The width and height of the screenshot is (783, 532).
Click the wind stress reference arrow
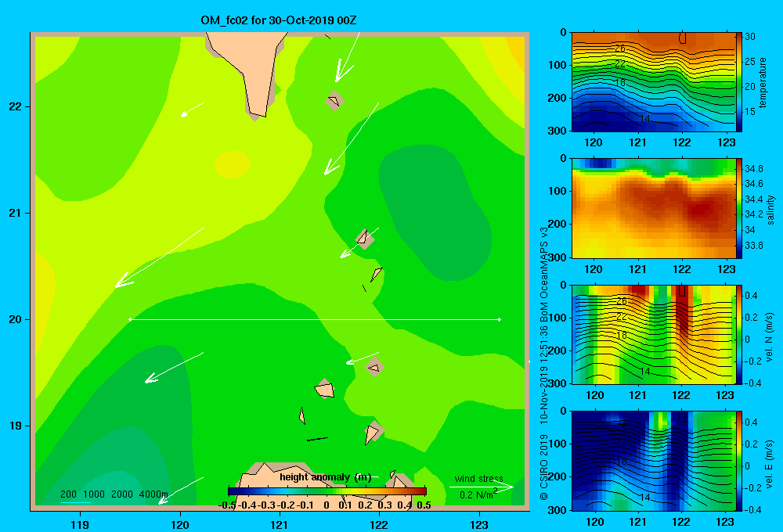482,487
